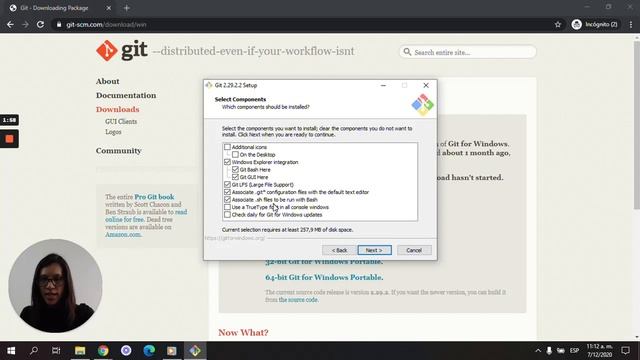Open File Explorer from taskbar

pyautogui.click(x=80, y=351)
